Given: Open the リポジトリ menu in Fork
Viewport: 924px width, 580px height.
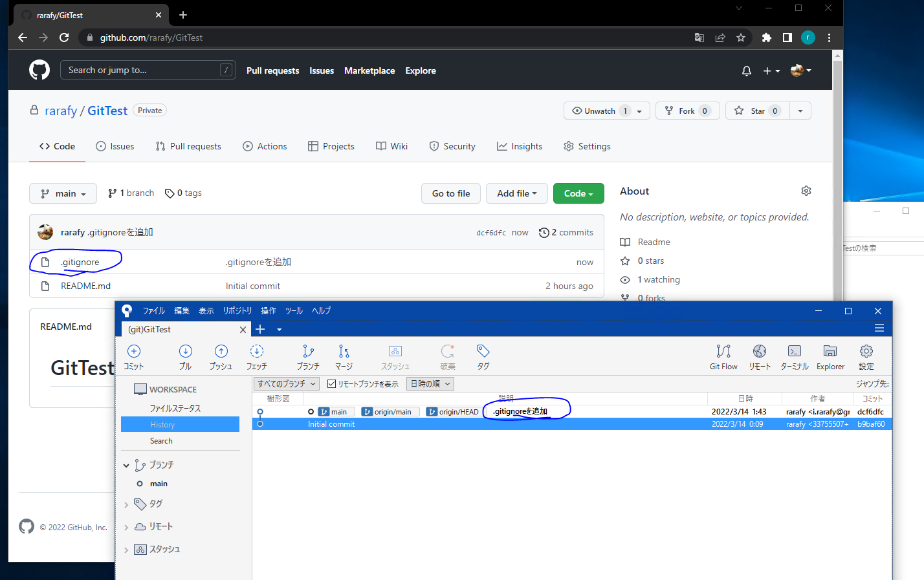Looking at the screenshot, I should click(x=237, y=310).
